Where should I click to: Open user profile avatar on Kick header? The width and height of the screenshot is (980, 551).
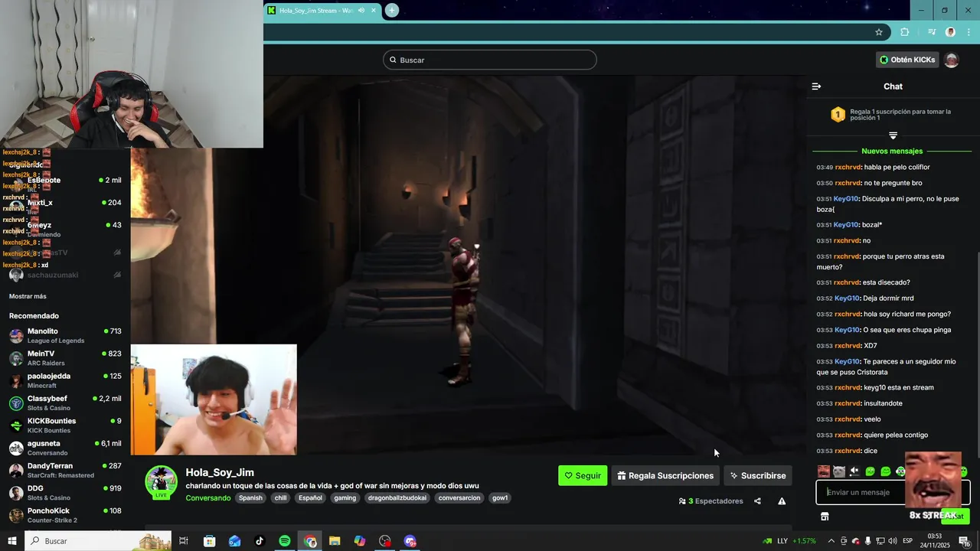point(952,60)
